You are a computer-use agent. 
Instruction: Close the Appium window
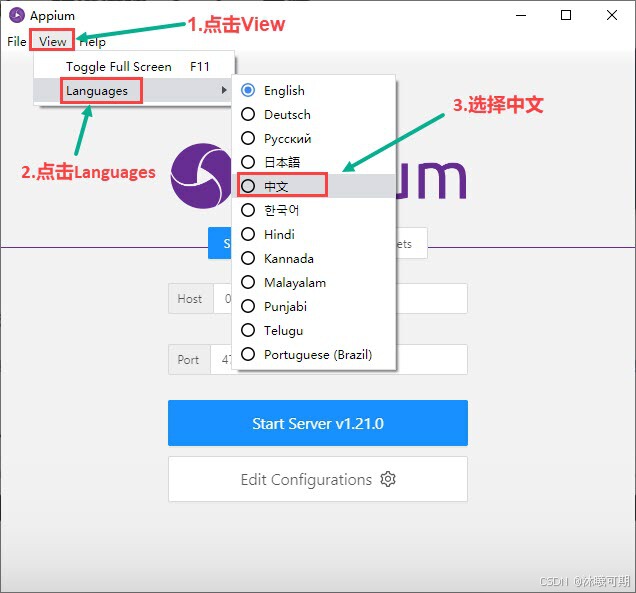612,15
